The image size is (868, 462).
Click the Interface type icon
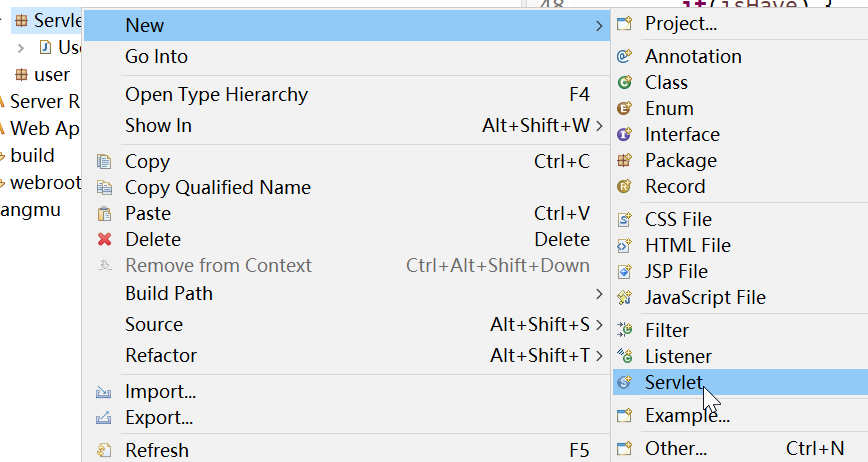coord(625,135)
